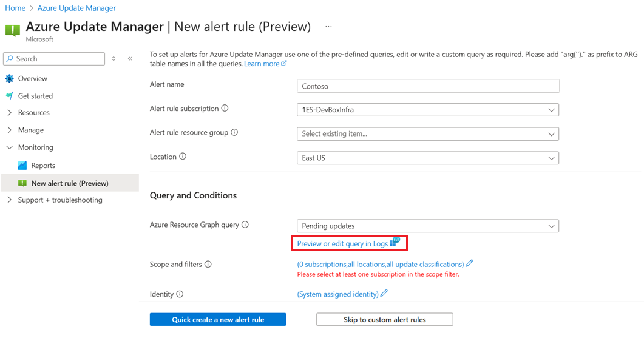Click the Overview gear icon in sidebar

click(9, 79)
